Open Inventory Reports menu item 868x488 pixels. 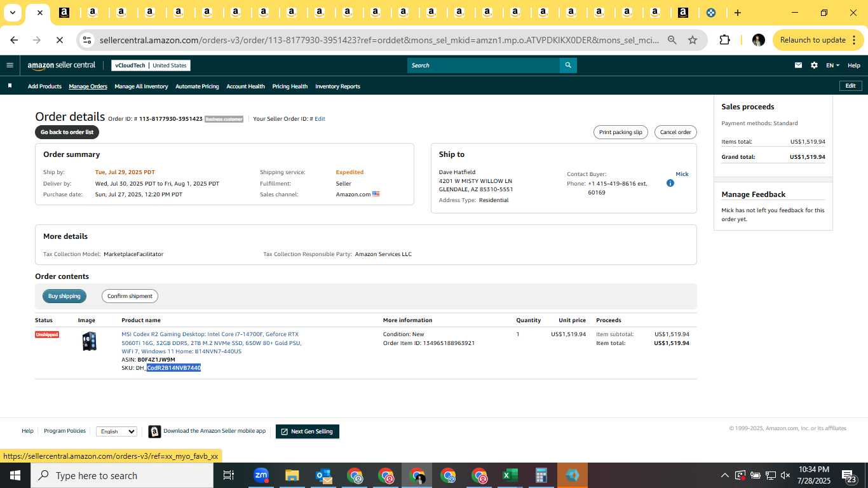[x=337, y=86]
